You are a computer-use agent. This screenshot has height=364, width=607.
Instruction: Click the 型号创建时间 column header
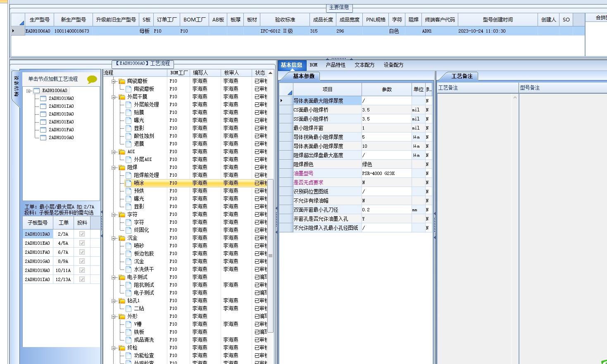point(498,19)
